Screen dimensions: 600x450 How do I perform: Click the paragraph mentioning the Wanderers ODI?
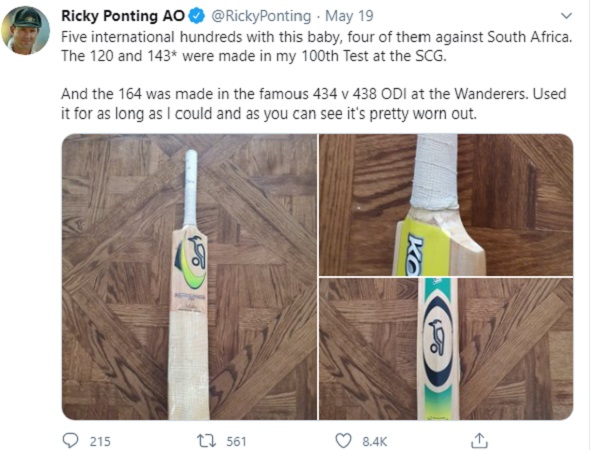[312, 104]
